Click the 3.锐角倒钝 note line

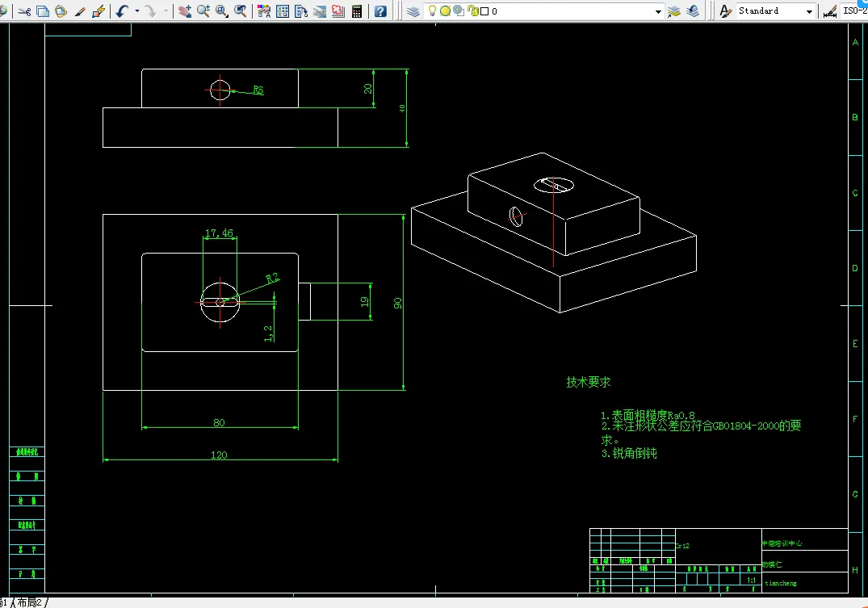629,453
